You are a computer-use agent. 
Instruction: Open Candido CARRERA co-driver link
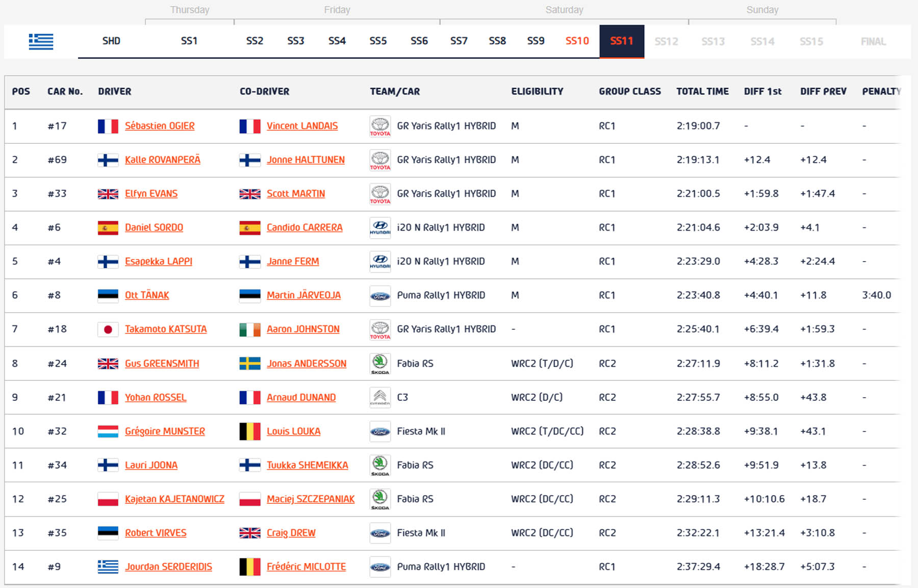tap(304, 227)
